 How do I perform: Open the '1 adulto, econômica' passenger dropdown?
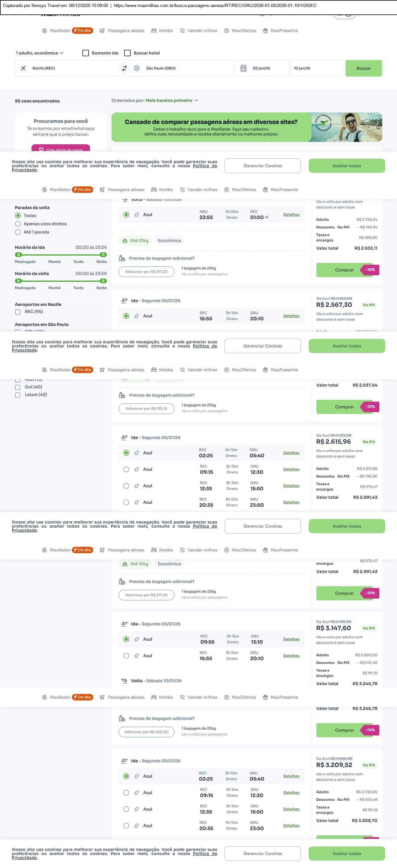(x=40, y=53)
